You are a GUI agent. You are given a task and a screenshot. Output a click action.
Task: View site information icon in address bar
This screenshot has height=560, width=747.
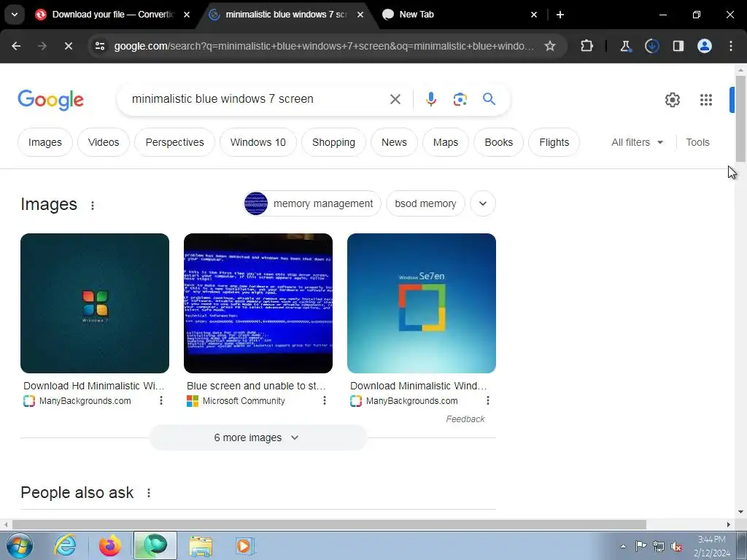(100, 46)
